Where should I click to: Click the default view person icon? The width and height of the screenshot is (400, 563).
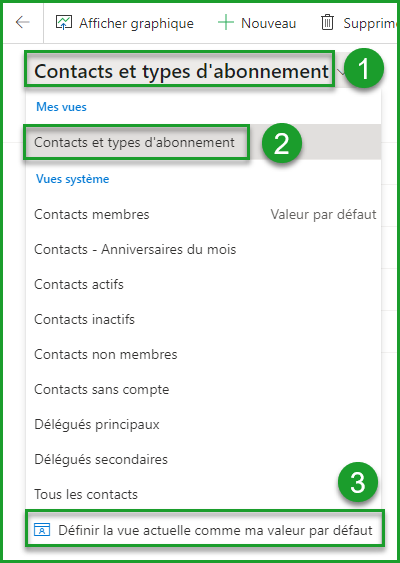coord(42,530)
